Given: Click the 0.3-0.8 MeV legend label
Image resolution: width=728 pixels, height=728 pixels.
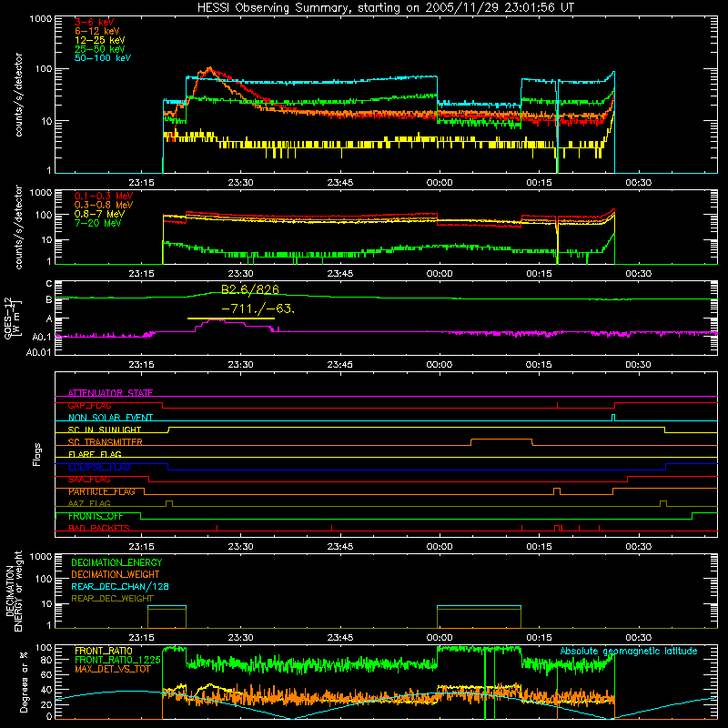Looking at the screenshot, I should pos(104,205).
